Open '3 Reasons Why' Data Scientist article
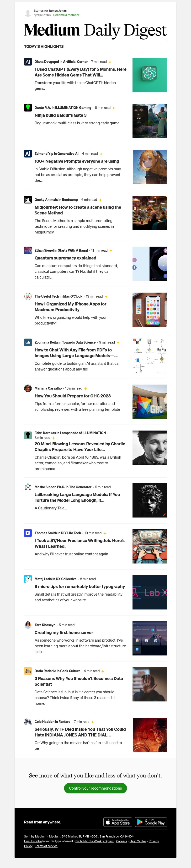Image resolution: width=191 pixels, height=868 pixels. click(x=79, y=681)
